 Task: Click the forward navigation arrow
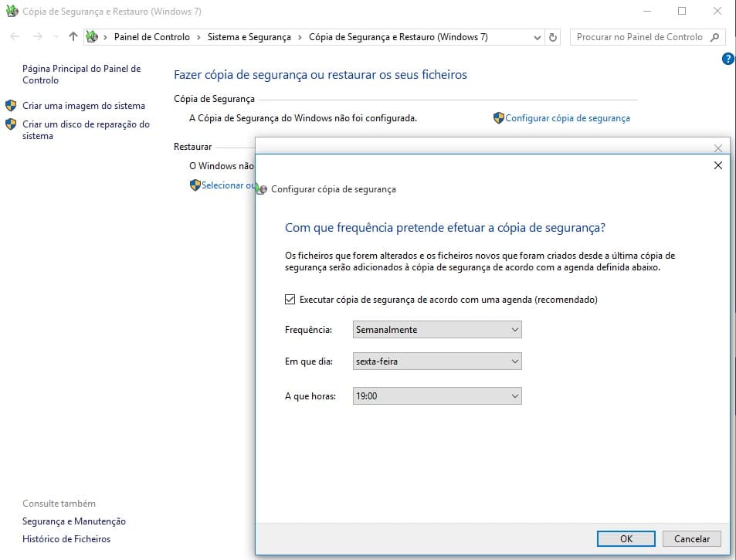click(38, 36)
